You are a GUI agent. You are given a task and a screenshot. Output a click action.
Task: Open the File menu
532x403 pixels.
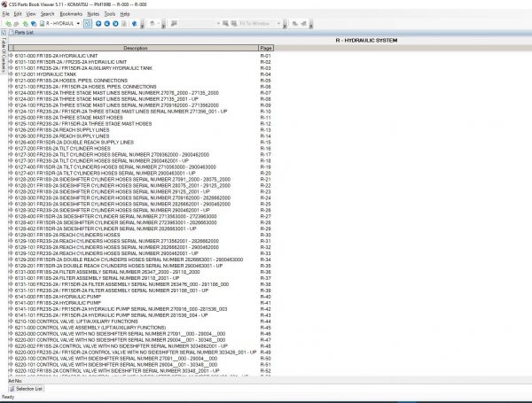point(6,14)
